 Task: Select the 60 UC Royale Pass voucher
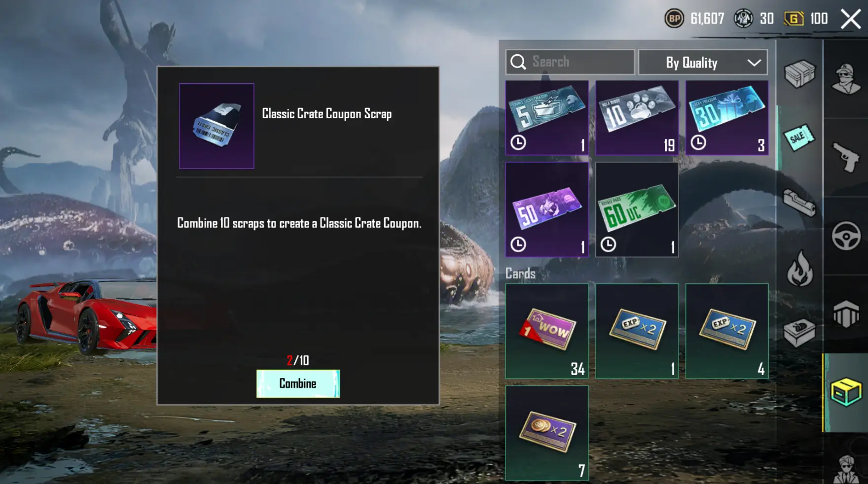coord(637,209)
